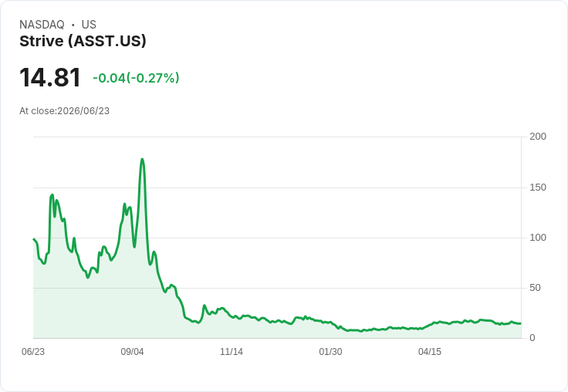The image size is (568, 392).
Task: Click the 01/30 date axis label
Action: pyautogui.click(x=330, y=352)
